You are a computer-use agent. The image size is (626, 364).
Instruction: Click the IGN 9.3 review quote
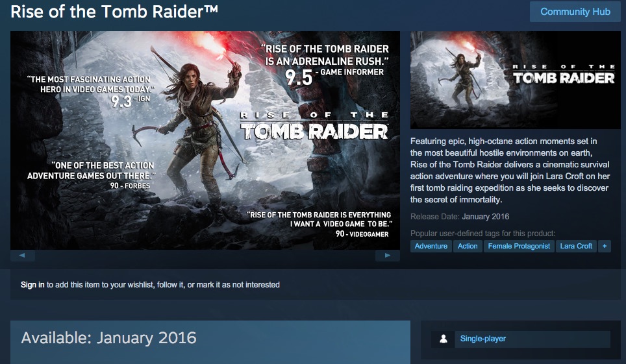(90, 91)
